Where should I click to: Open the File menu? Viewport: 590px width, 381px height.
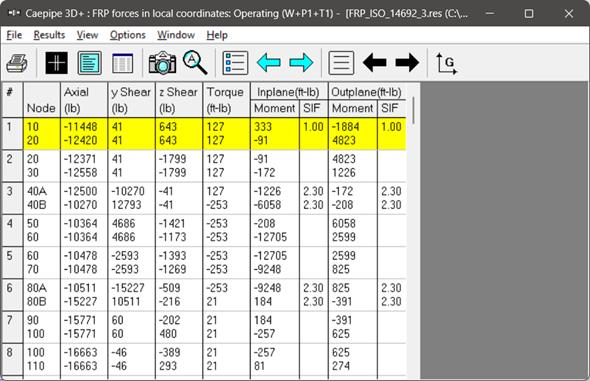[x=14, y=35]
